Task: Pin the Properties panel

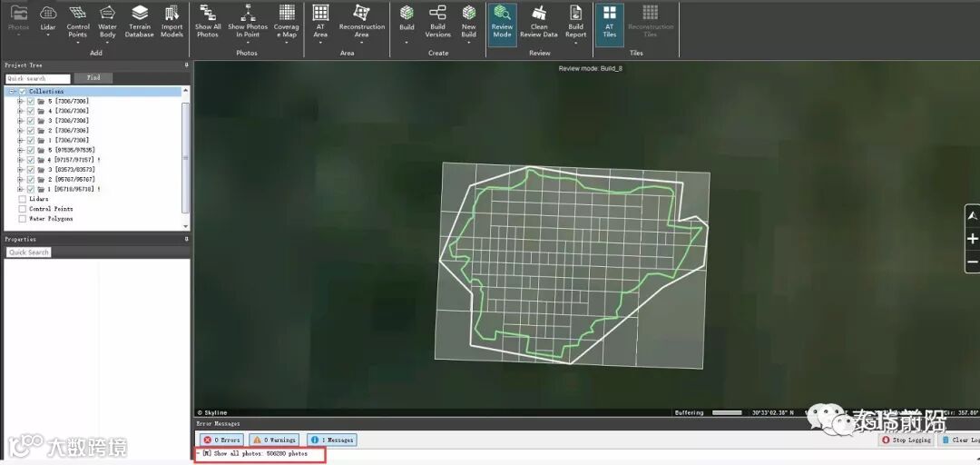Action: [186, 239]
